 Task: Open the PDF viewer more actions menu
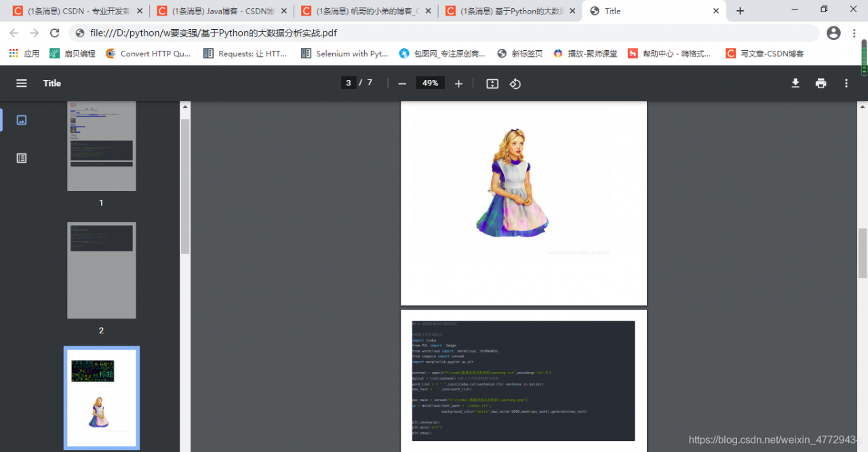coord(846,83)
